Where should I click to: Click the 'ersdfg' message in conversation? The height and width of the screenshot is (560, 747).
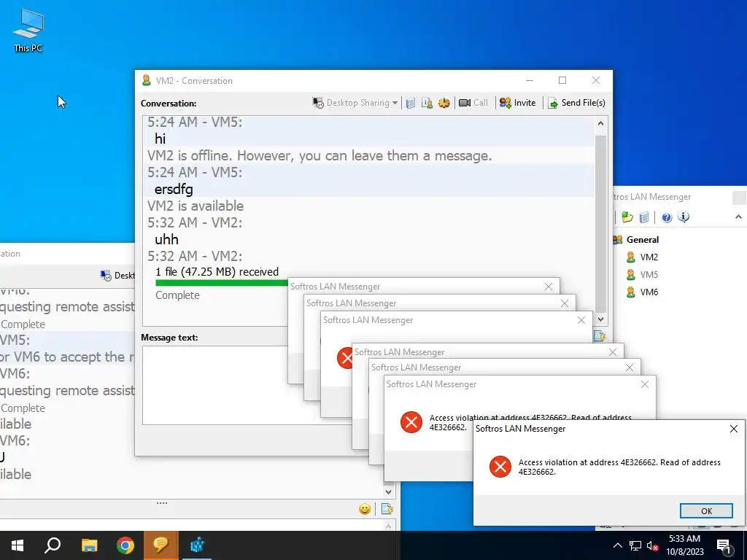(x=174, y=190)
